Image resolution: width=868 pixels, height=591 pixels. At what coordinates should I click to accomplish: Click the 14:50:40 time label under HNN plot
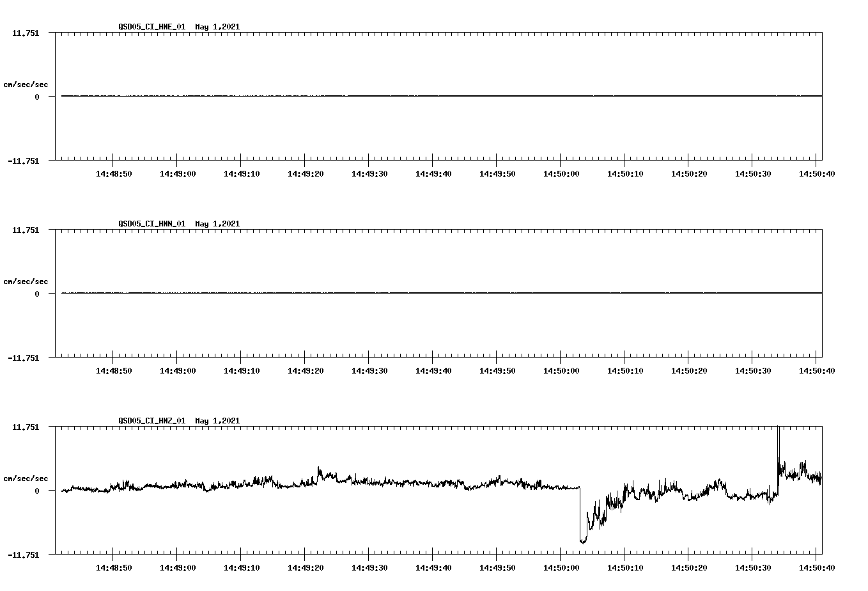coord(817,369)
